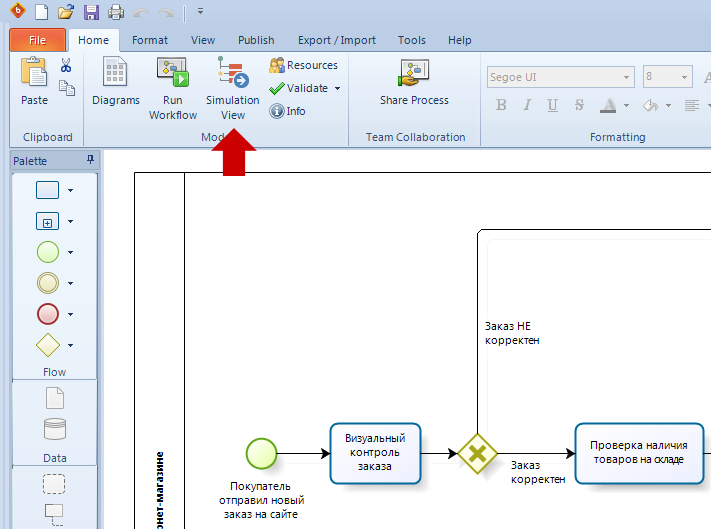This screenshot has height=529, width=711.
Task: Expand the quick access toolbar customize arrow
Action: coord(200,11)
